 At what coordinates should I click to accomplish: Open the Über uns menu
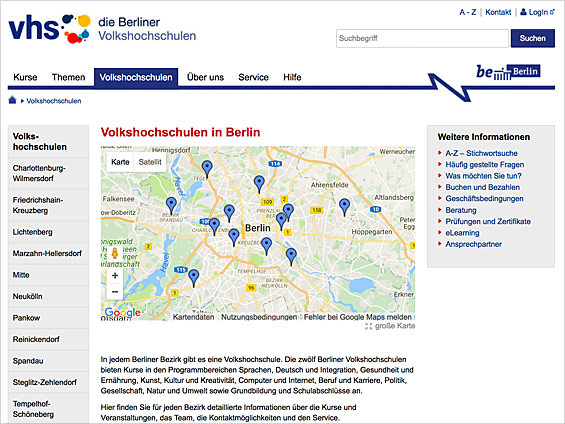click(x=205, y=77)
